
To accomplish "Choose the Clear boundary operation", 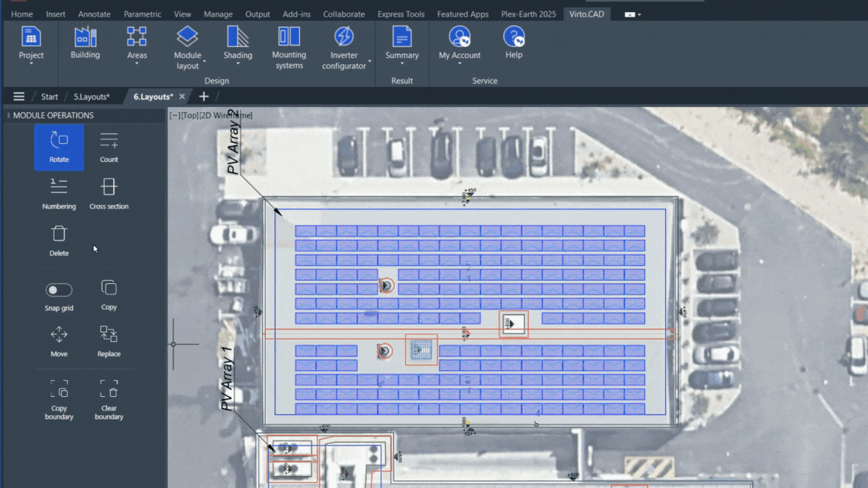I will [x=109, y=399].
